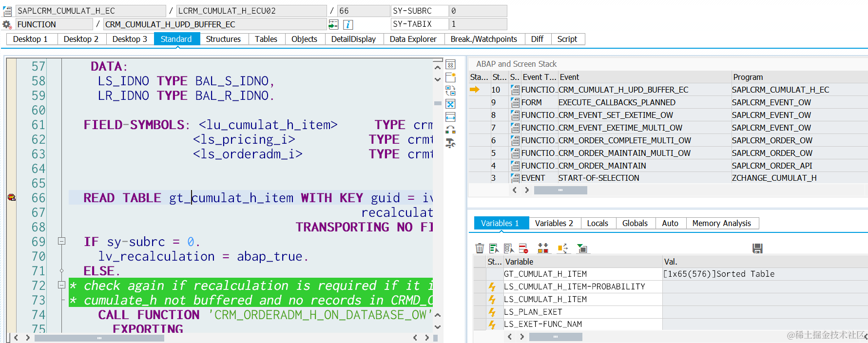Screen dimensions: 868x343
Task: Maximize the source code tool
Action: coord(451,104)
